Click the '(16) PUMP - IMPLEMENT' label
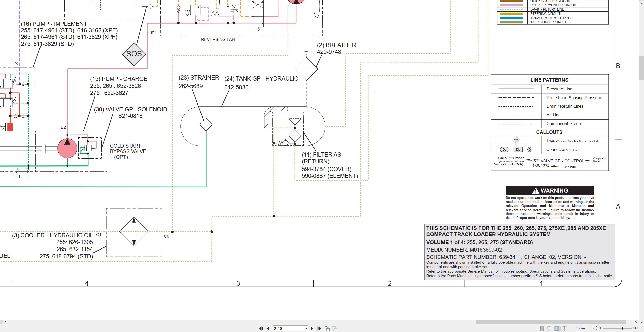This screenshot has width=644, height=332. click(x=54, y=24)
